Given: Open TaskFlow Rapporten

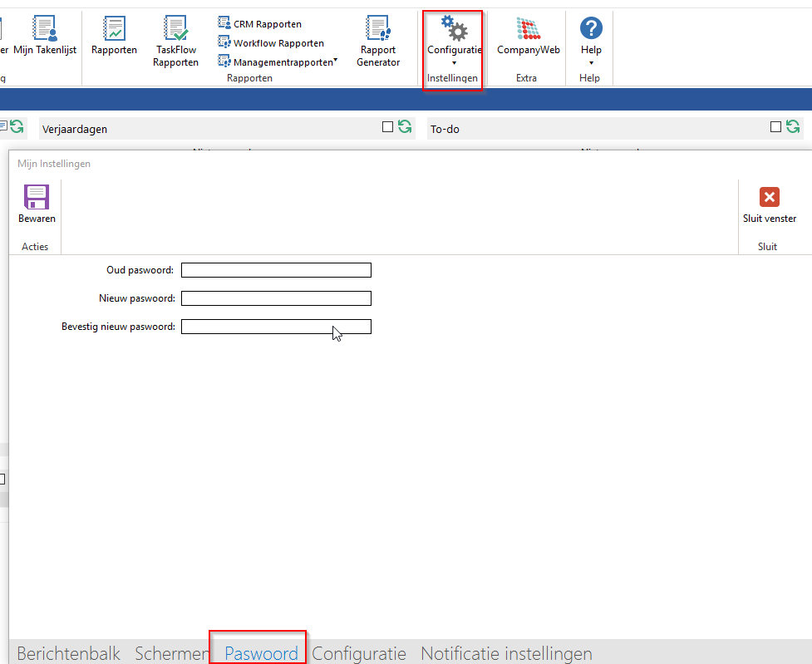Looking at the screenshot, I should (x=175, y=30).
